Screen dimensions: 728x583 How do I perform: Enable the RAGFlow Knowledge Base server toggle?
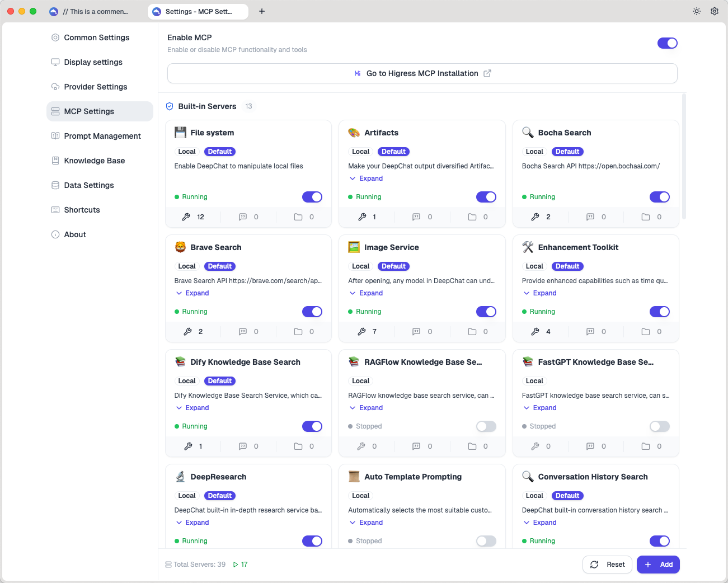(486, 426)
